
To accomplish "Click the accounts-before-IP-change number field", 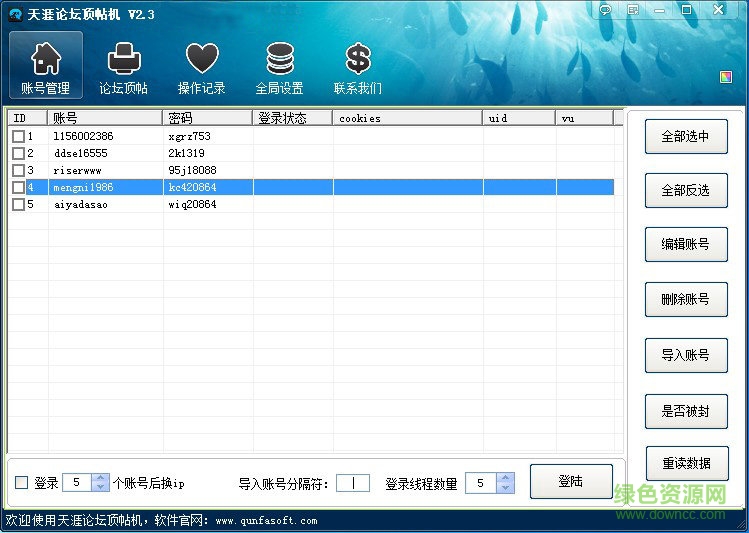I will 77,482.
